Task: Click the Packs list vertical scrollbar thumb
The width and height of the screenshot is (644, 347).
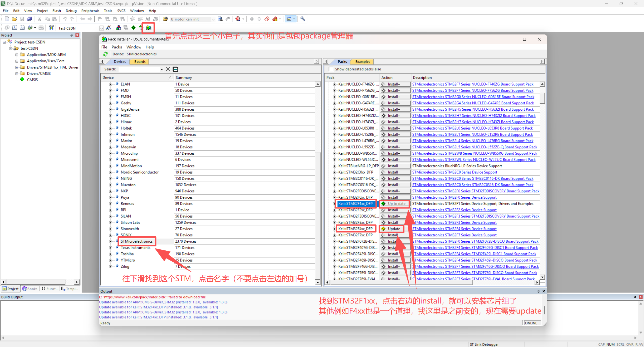Action: pyautogui.click(x=542, y=98)
